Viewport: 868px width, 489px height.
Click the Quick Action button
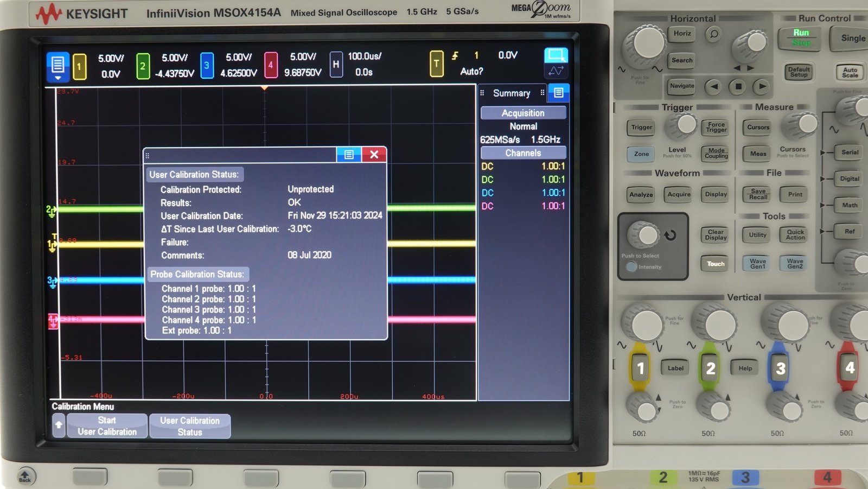tap(795, 235)
